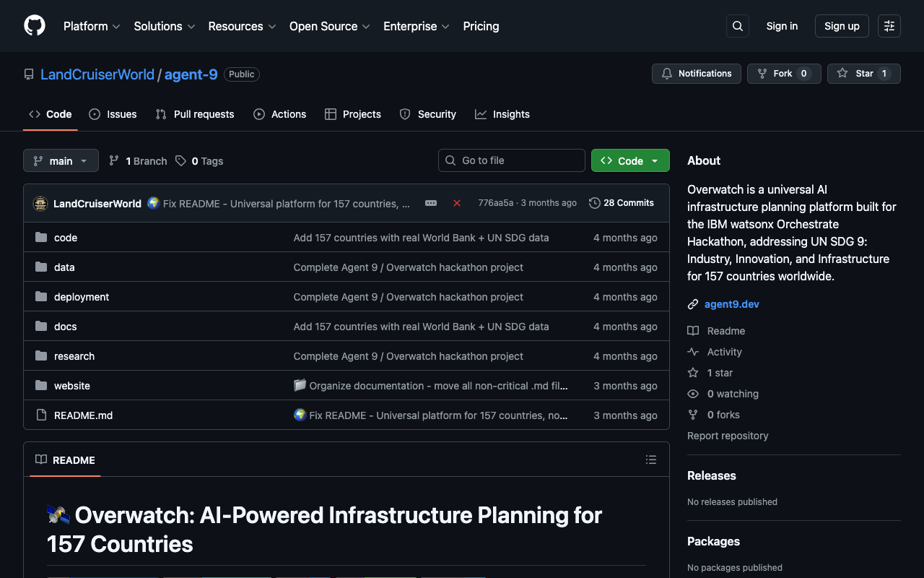Open the search icon in the top bar
Viewport: 924px width, 578px height.
[737, 26]
